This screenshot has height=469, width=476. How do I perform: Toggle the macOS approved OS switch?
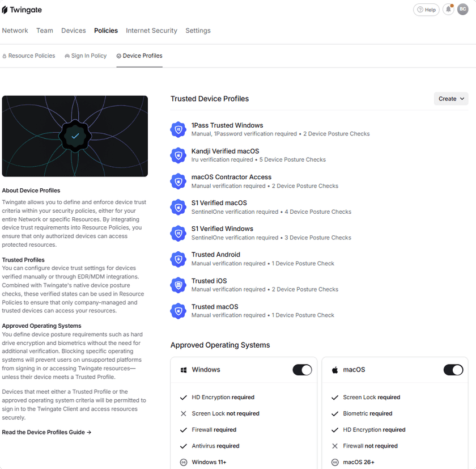pyautogui.click(x=453, y=370)
